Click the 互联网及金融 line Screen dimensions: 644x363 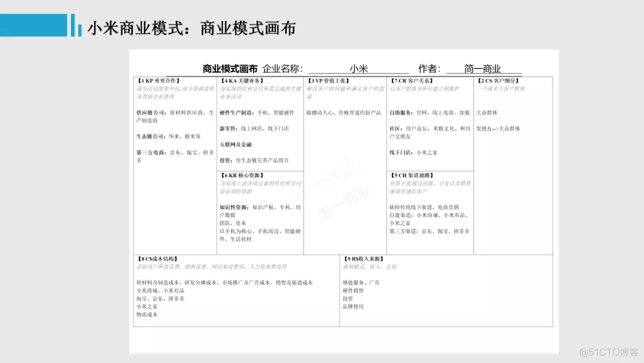coord(236,144)
